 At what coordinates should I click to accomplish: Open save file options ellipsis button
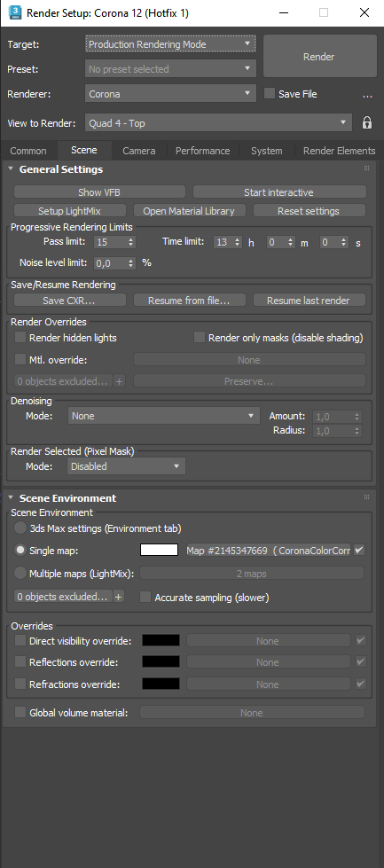367,94
